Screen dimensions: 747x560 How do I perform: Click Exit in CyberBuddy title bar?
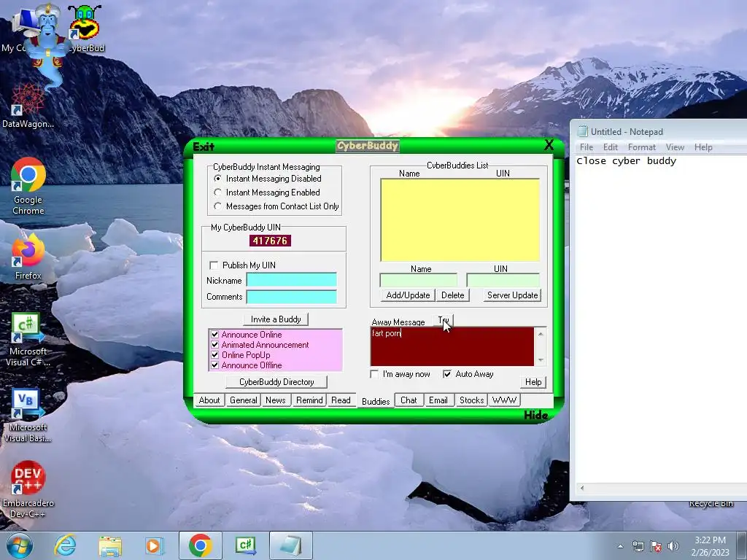(x=204, y=147)
